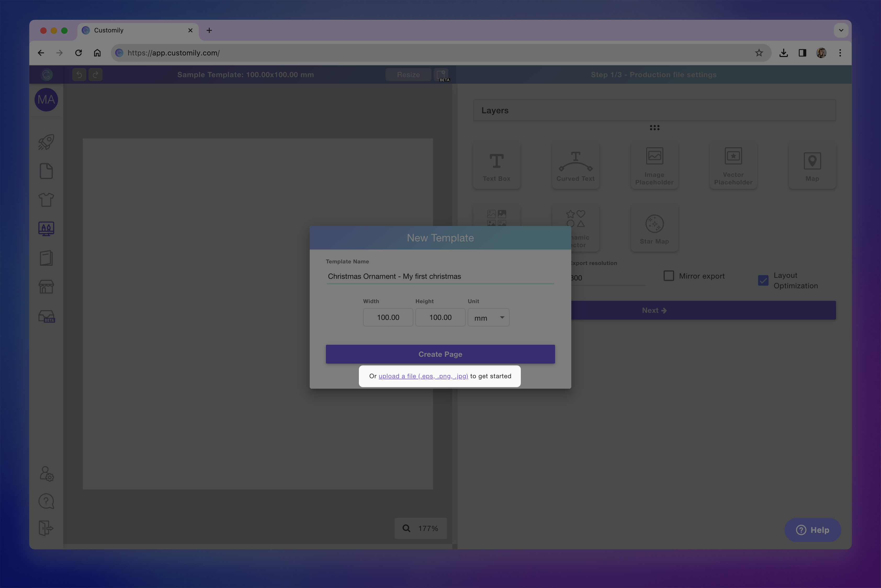881x588 pixels.
Task: Add a Vector Placeholder
Action: pyautogui.click(x=733, y=165)
